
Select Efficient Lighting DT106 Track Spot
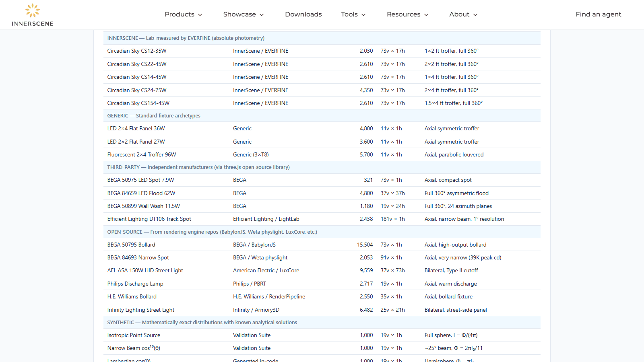(x=149, y=219)
